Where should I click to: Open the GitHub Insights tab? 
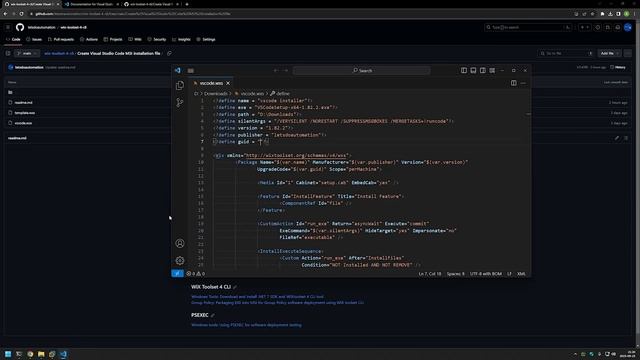[x=181, y=40]
